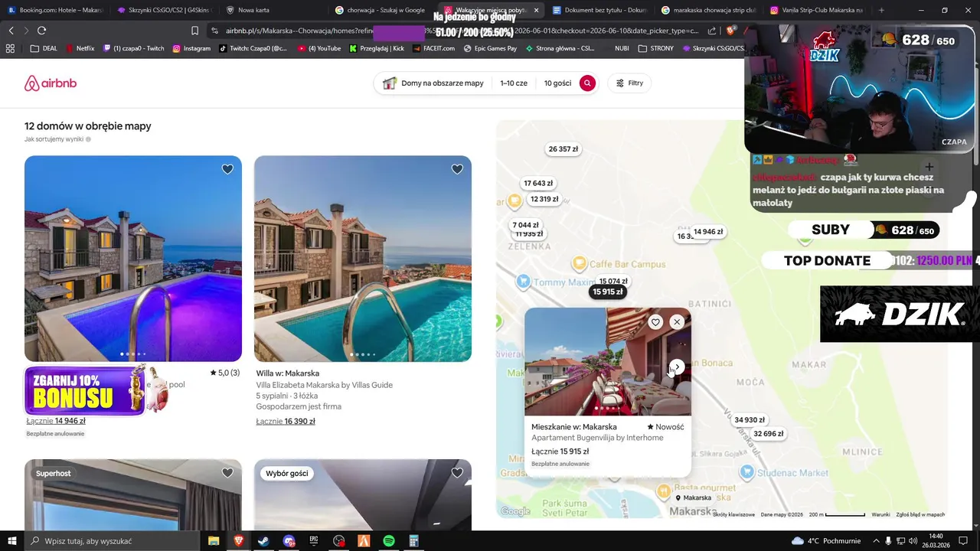
Task: Switch to chorwacja - Szukaj w Google tab
Action: (x=381, y=10)
